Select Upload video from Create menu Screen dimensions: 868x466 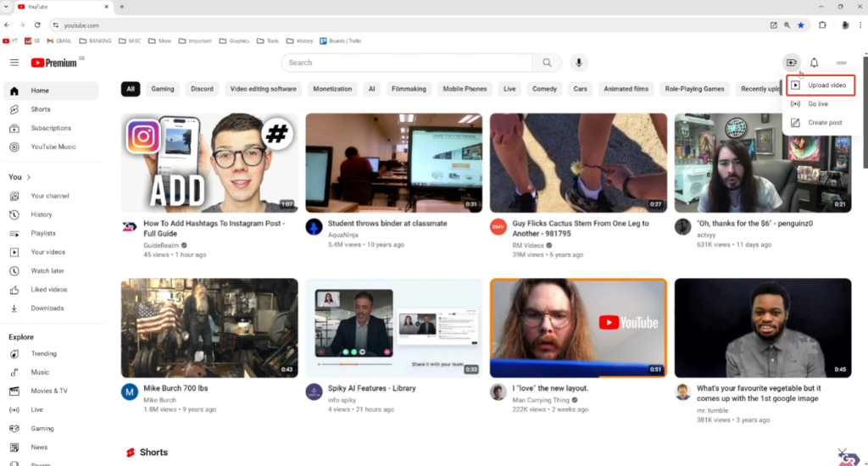[x=821, y=86]
